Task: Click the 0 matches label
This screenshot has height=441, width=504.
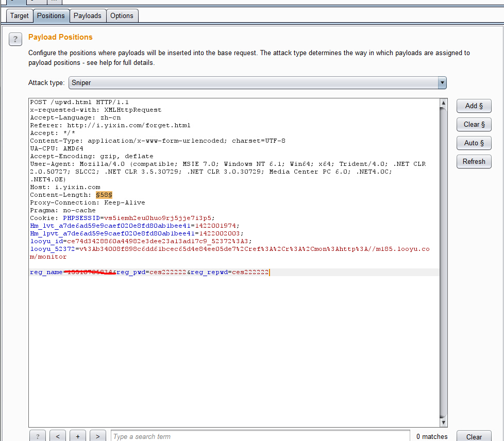Action: tap(432, 436)
